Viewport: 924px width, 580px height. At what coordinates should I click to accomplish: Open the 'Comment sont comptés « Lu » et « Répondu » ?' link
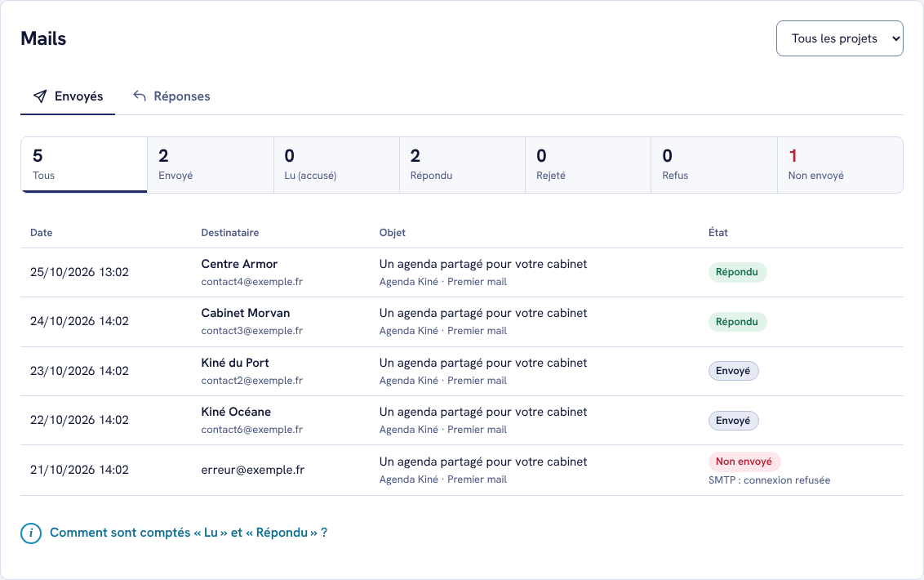[189, 533]
